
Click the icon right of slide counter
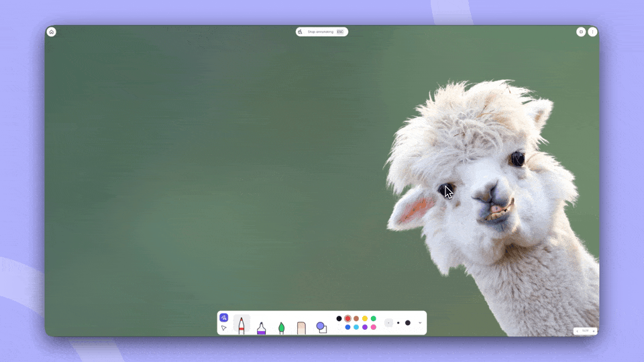pos(594,330)
